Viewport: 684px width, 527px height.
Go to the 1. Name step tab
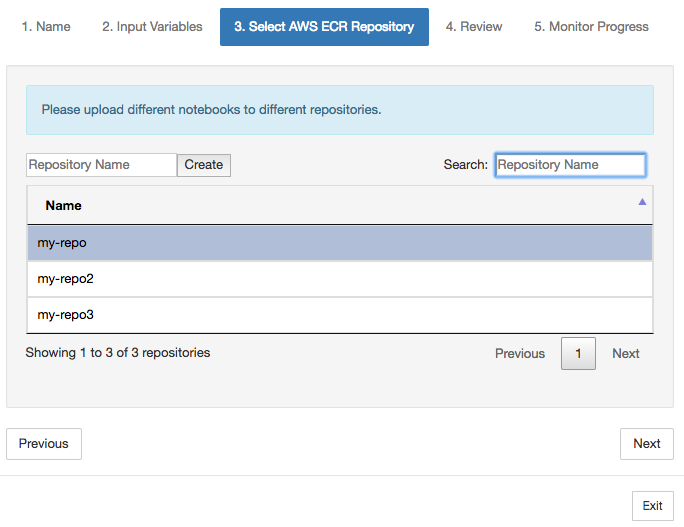pyautogui.click(x=46, y=27)
